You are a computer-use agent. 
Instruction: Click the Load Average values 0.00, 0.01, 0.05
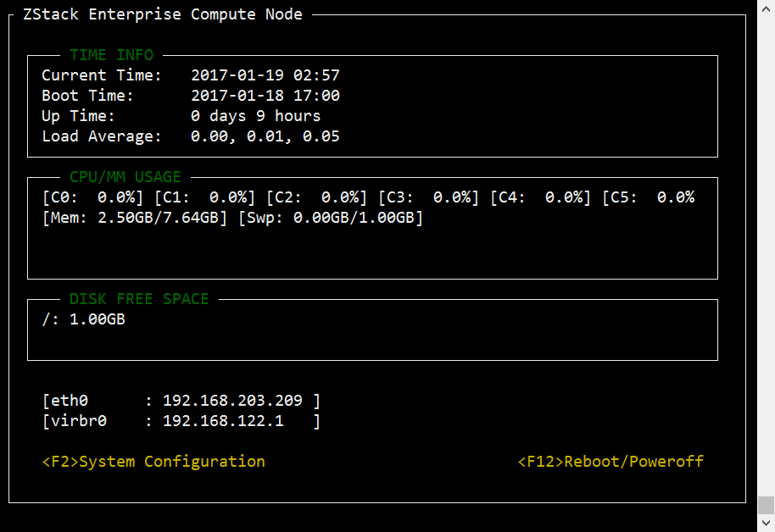265,136
